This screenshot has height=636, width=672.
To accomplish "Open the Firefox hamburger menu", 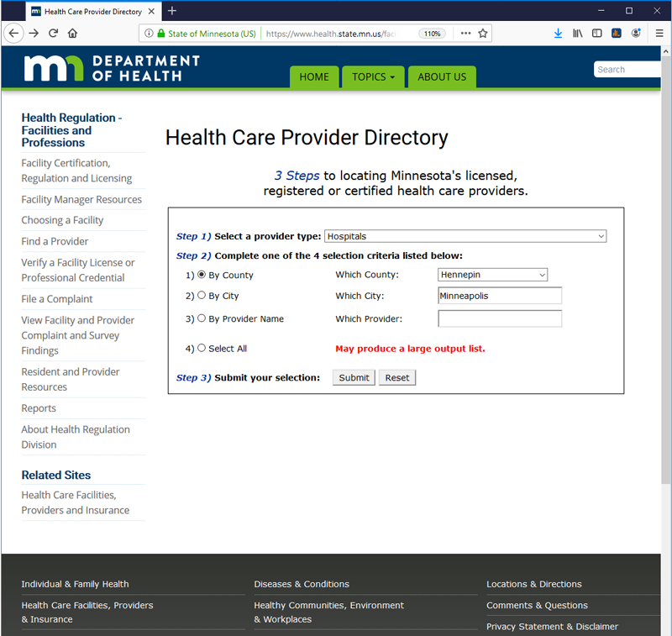I will [659, 34].
